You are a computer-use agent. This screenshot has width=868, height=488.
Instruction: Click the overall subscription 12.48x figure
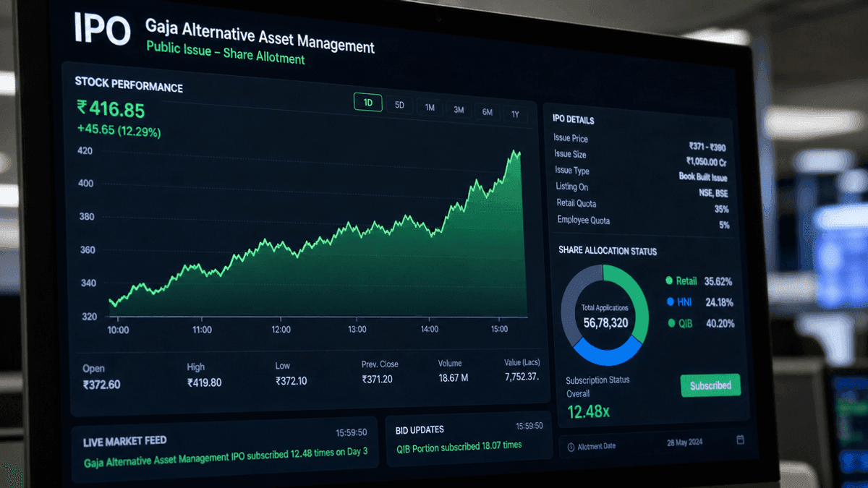pos(587,413)
